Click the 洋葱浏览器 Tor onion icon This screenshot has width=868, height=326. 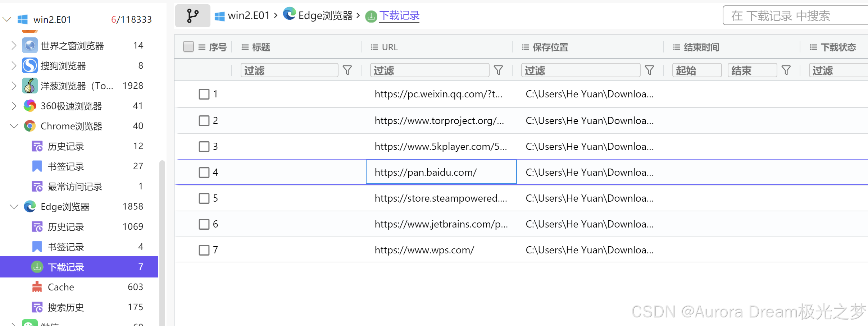(x=30, y=86)
